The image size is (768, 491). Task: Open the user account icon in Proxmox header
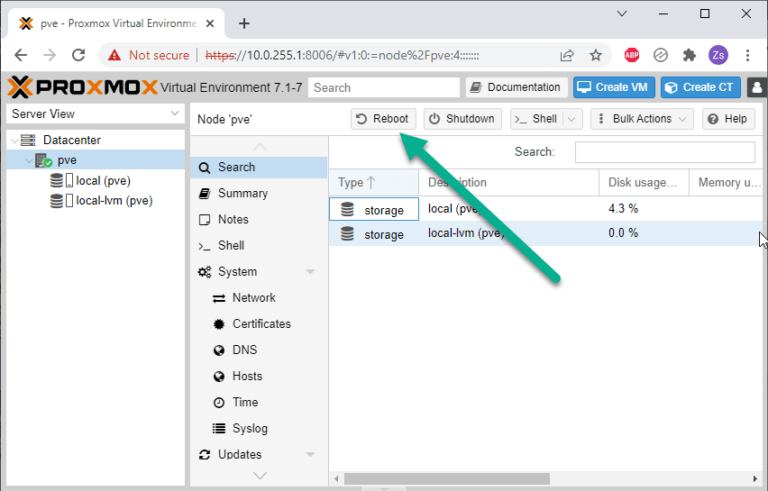(757, 88)
